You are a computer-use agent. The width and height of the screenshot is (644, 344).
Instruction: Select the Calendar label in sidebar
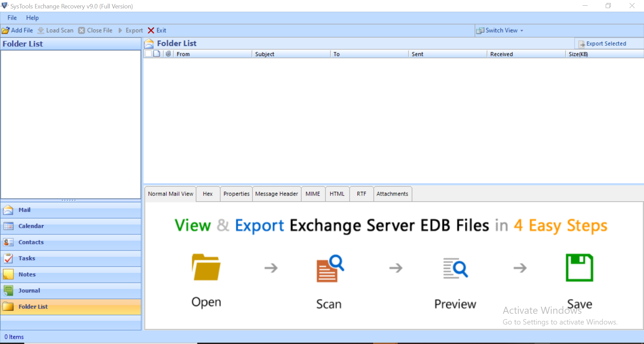[31, 226]
